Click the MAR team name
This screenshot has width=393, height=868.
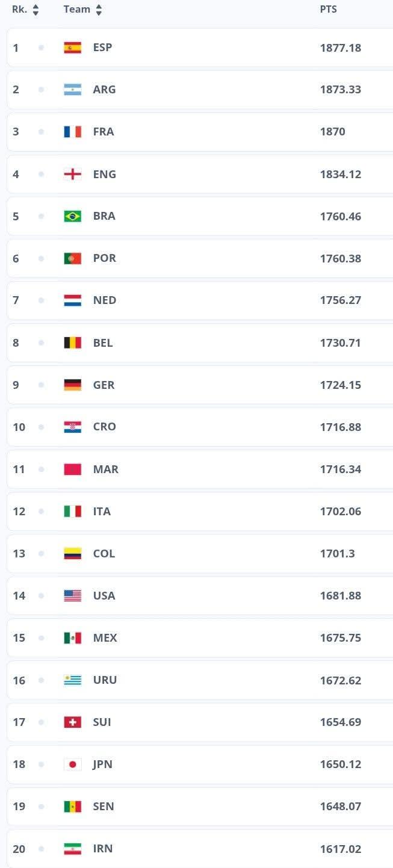(x=105, y=469)
